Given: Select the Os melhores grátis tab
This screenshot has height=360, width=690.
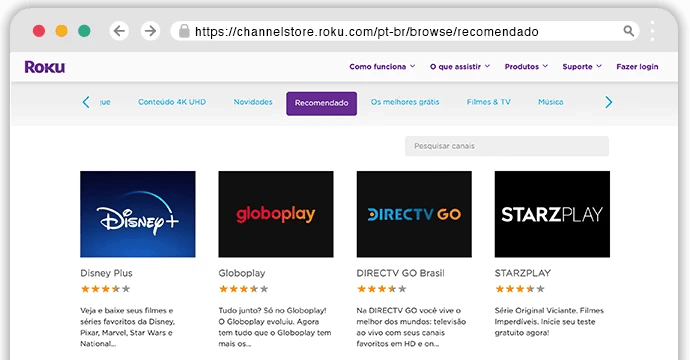Looking at the screenshot, I should coord(405,102).
